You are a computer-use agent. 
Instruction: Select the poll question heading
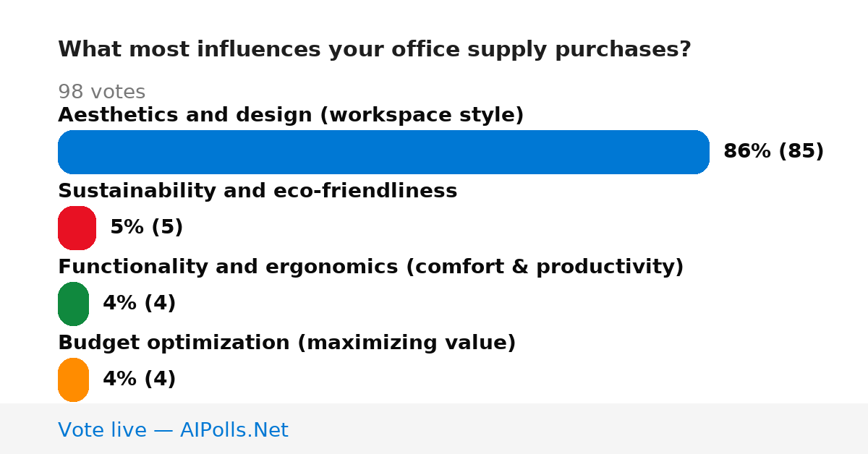[375, 50]
